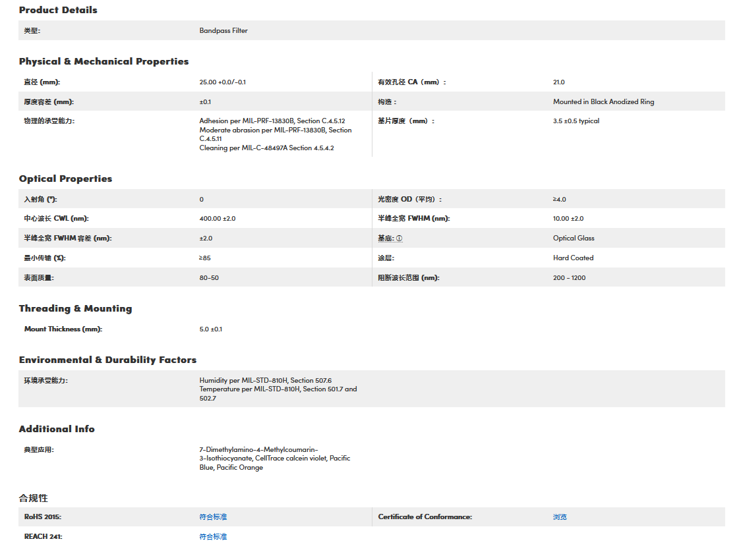The width and height of the screenshot is (741, 560).
Task: Select the Environmental & Durability Factors heading
Action: pos(107,360)
